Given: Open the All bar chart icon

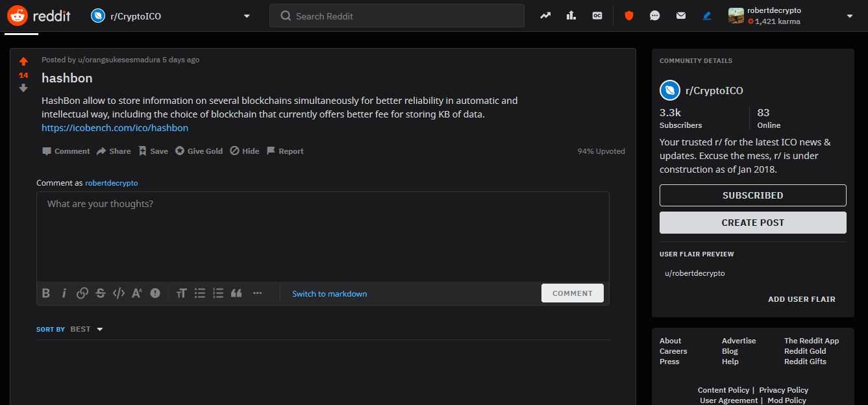Looking at the screenshot, I should [x=571, y=16].
